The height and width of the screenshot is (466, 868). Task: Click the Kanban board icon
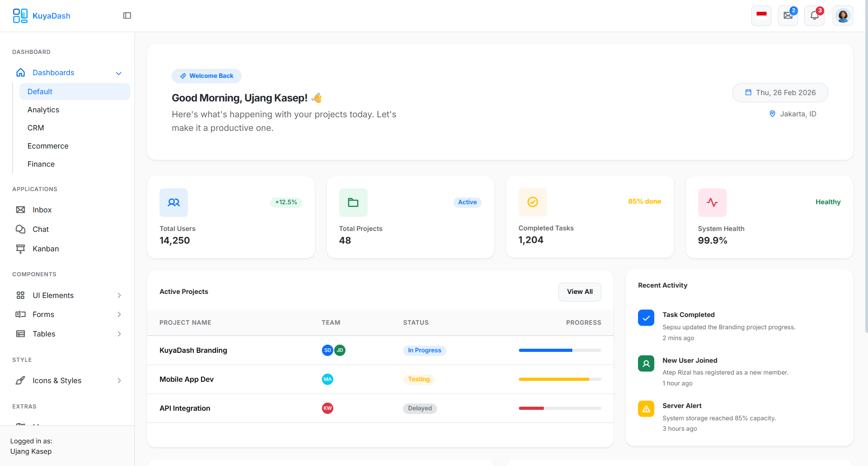point(20,249)
